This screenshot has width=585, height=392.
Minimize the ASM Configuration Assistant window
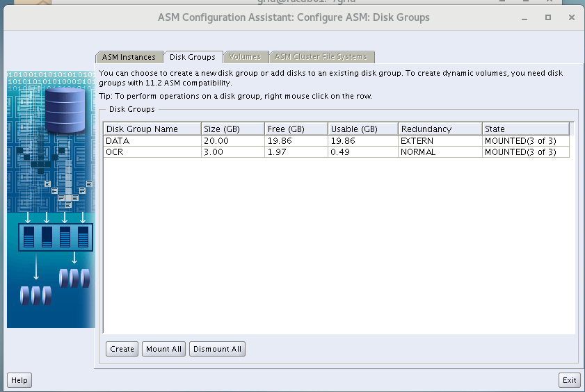click(524, 17)
